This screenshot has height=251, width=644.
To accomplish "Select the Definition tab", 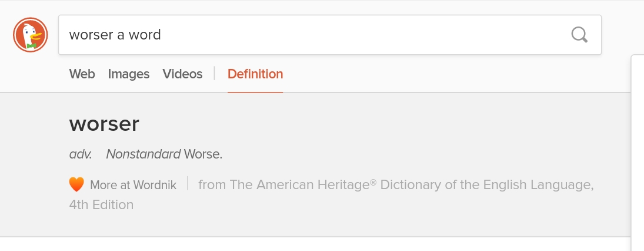I will 255,74.
